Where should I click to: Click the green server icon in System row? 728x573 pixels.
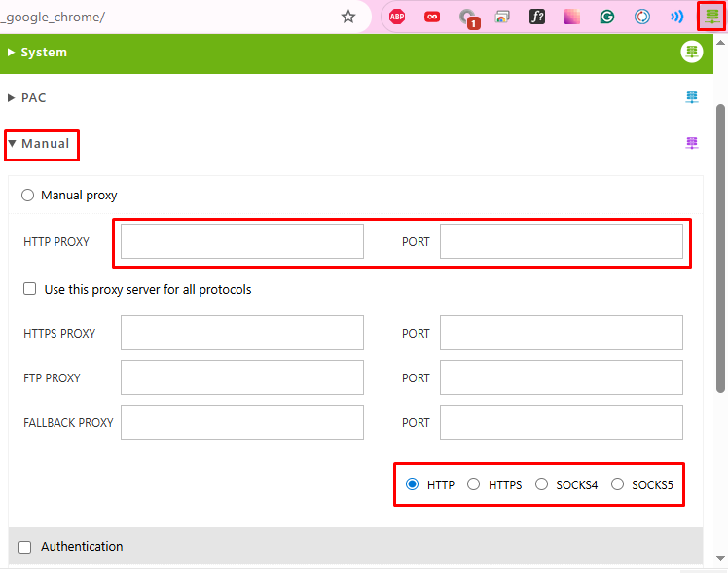[x=691, y=53]
